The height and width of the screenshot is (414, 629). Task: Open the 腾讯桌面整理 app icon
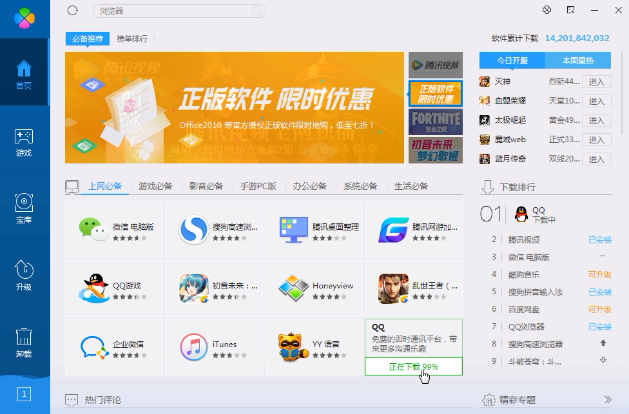coord(293,229)
